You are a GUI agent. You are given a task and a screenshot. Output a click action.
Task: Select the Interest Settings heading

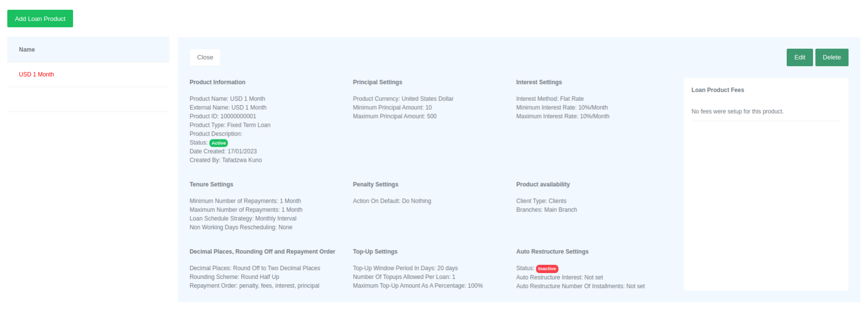[539, 82]
